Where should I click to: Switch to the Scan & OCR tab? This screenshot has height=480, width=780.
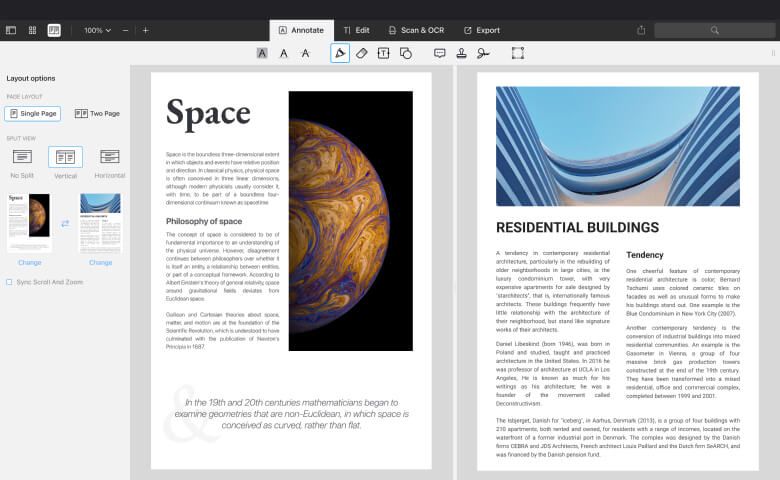[x=415, y=30]
